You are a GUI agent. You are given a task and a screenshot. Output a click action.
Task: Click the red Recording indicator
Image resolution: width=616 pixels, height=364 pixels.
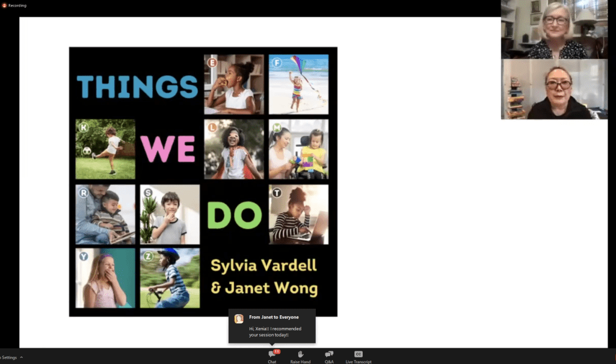(4, 5)
